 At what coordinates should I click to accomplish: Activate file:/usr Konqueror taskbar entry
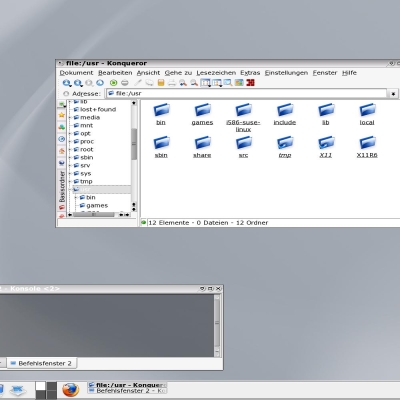127,385
